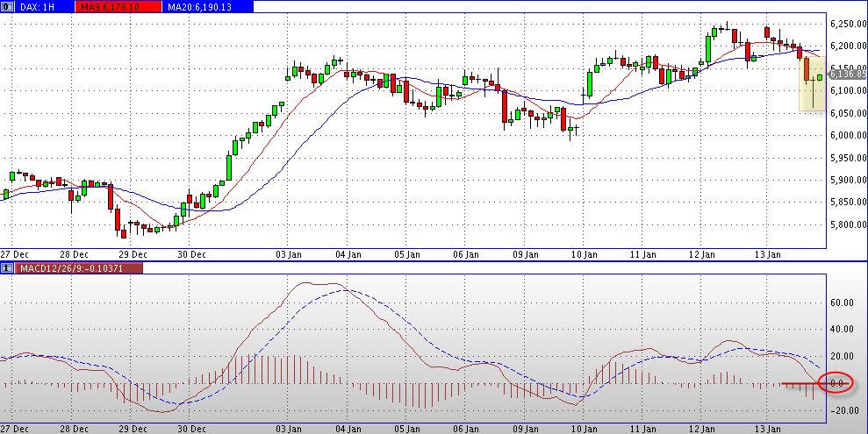Click the 60.00 level on MACD axis
868x434 pixels.
840,302
